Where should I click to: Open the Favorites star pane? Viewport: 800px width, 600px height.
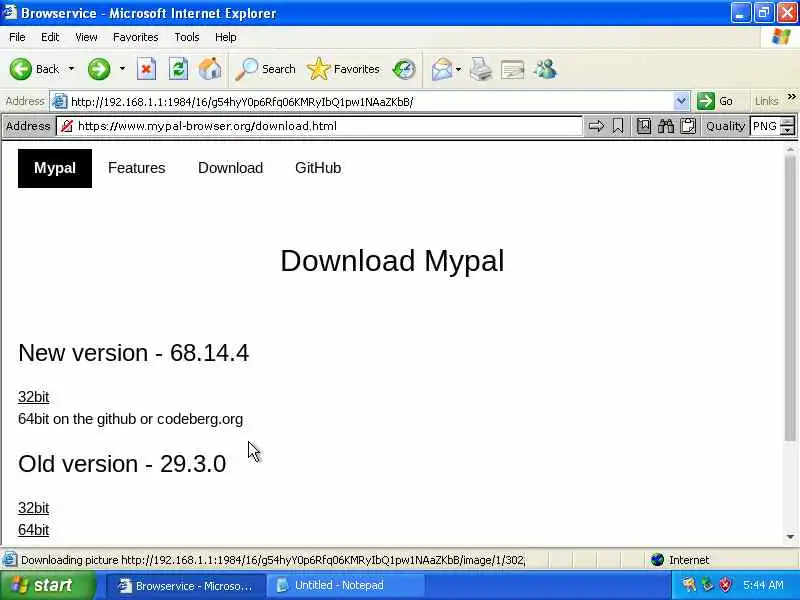tap(343, 69)
